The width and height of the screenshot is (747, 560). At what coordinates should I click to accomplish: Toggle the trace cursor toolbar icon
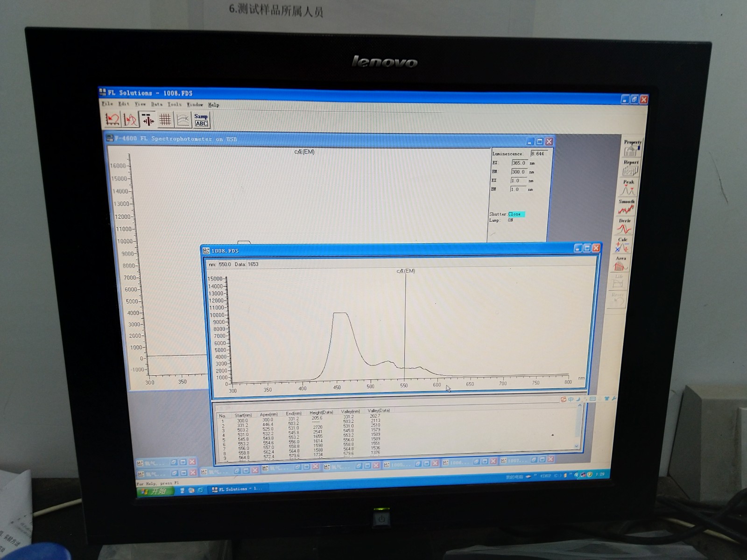(148, 120)
